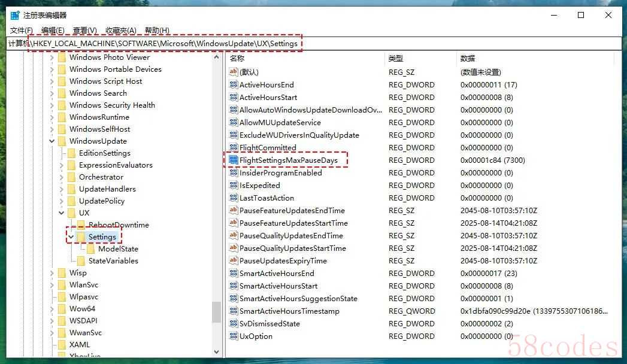Viewport: 627px width, 364px height.
Task: Expand the ExpressionEvaluators node
Action: [x=62, y=165]
